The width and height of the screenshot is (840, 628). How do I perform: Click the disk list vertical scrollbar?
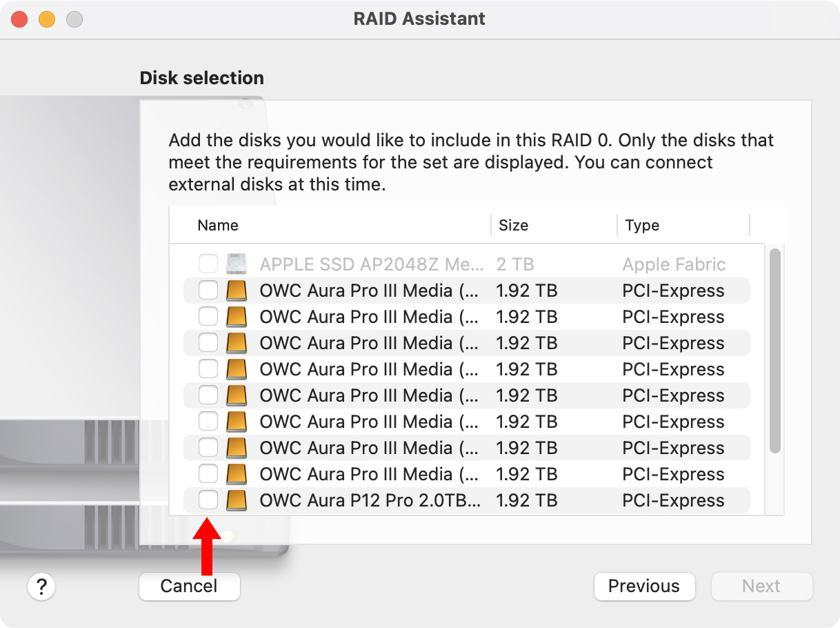pyautogui.click(x=775, y=351)
